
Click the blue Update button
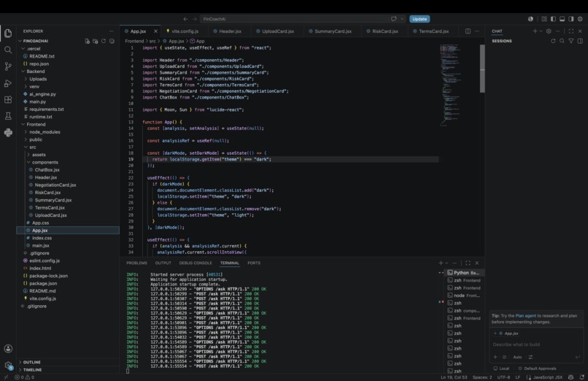[x=419, y=19]
